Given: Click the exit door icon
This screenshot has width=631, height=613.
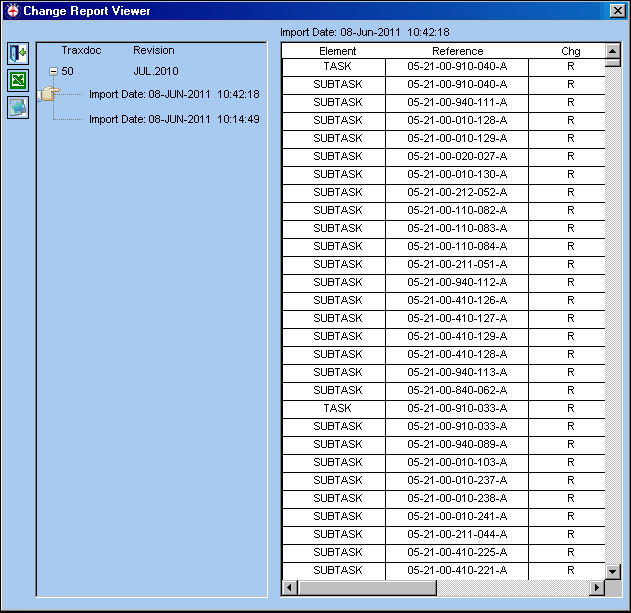Looking at the screenshot, I should 18,53.
